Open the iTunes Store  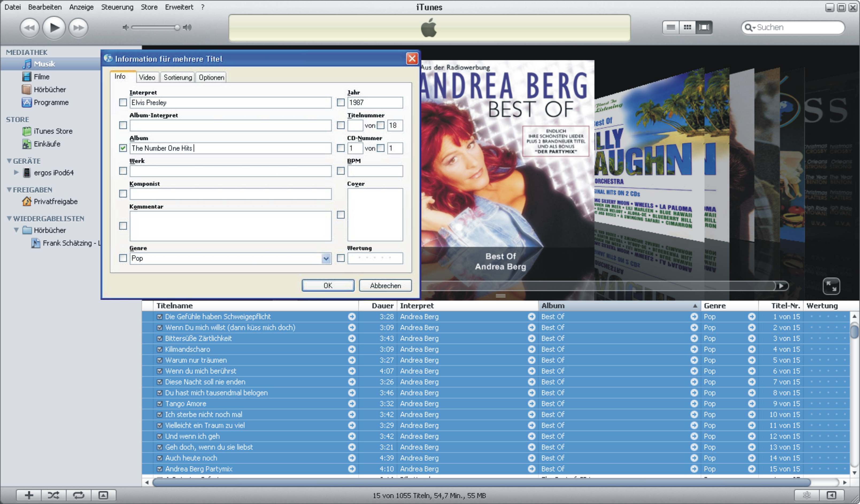pos(53,131)
